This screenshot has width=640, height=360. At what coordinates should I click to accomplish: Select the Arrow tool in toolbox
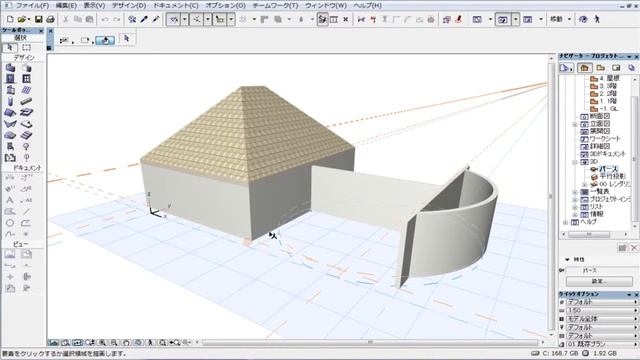click(x=10, y=47)
